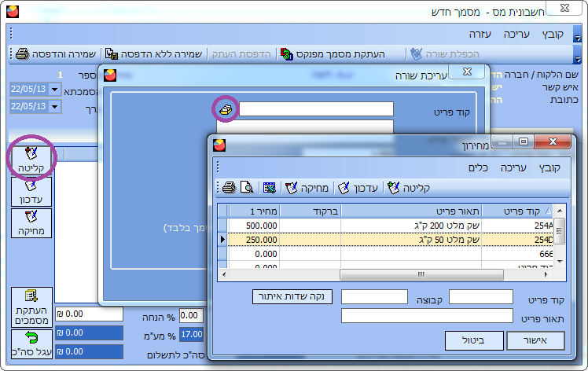Click עדכון in the מחירון toolbar

(358, 188)
